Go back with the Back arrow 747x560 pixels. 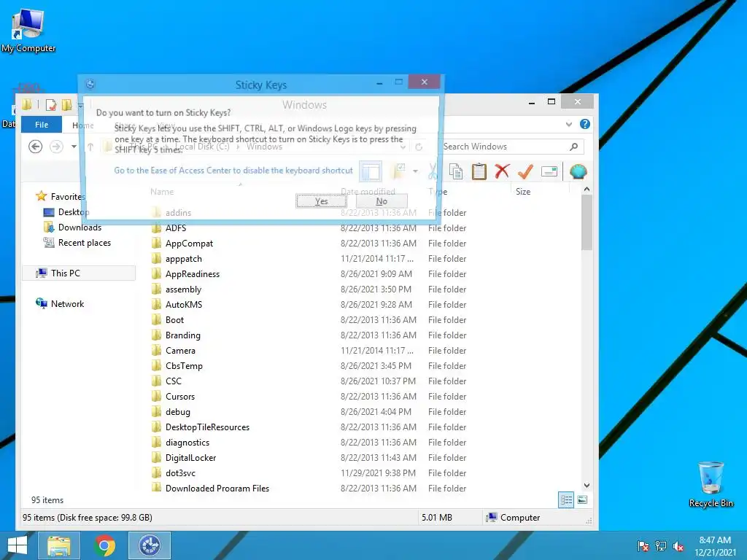pos(35,147)
